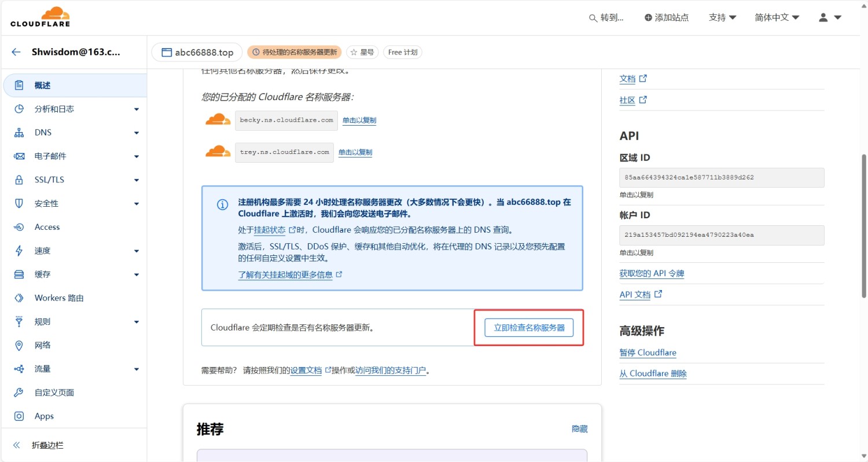This screenshot has height=462, width=868.
Task: Click the Workers 路由 diamond icon
Action: [x=19, y=298]
